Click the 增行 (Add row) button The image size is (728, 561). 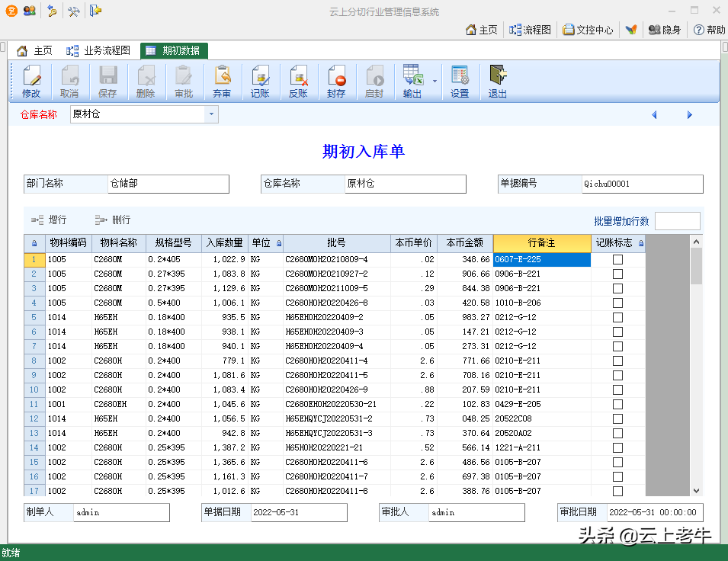point(49,220)
